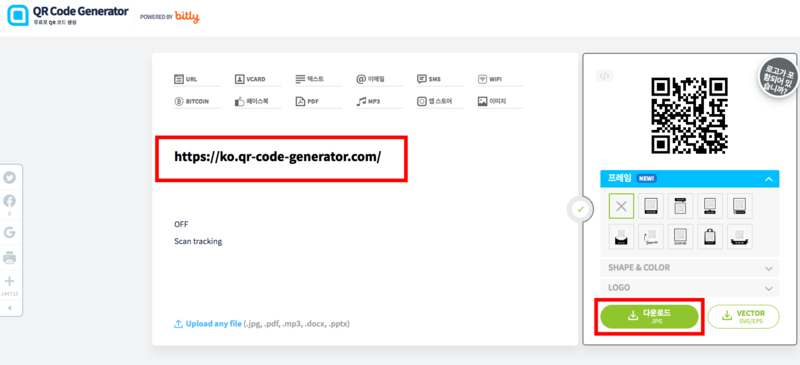Click the generated QR code image
800x365 pixels.
click(689, 116)
